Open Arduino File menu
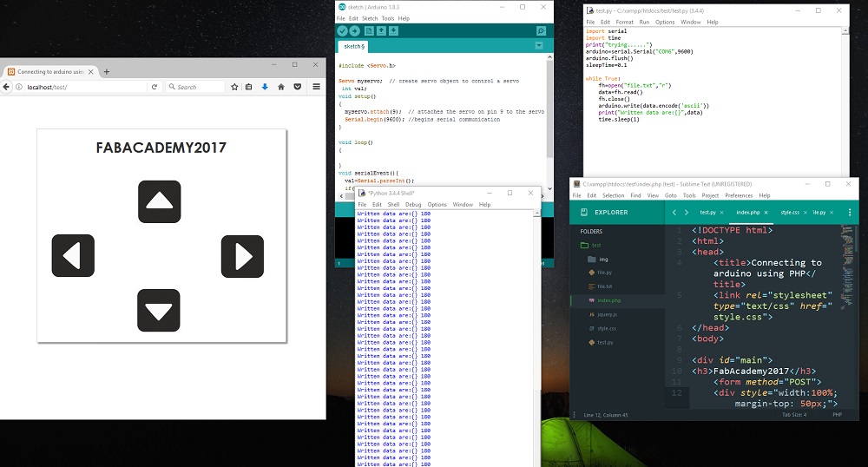The height and width of the screenshot is (467, 868). (340, 18)
